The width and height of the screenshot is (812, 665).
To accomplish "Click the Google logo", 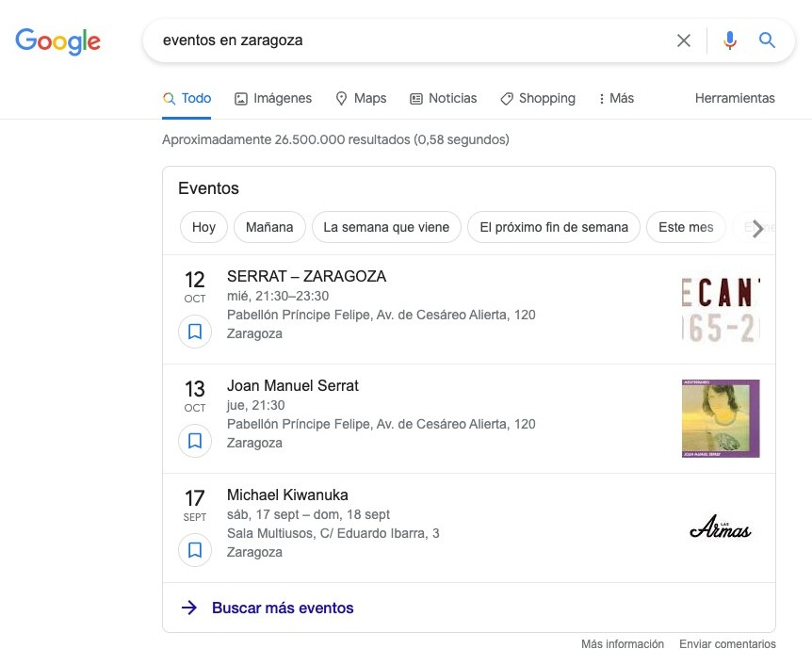I will point(57,41).
